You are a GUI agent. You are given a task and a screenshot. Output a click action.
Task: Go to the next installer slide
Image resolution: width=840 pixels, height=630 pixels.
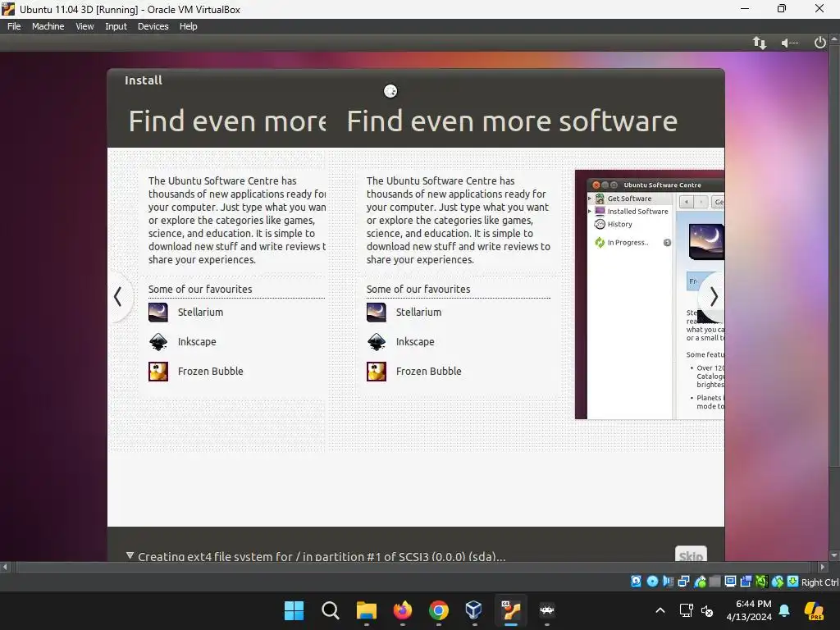(x=713, y=297)
